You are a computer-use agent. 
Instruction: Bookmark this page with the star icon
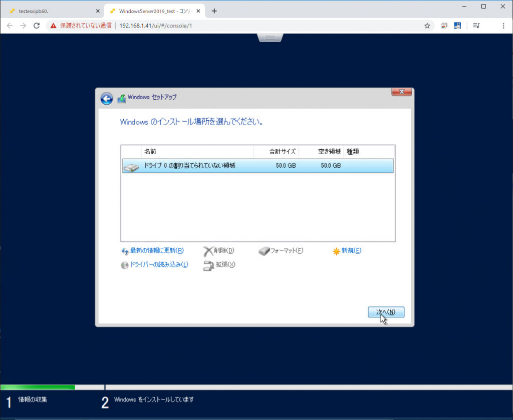pos(427,26)
